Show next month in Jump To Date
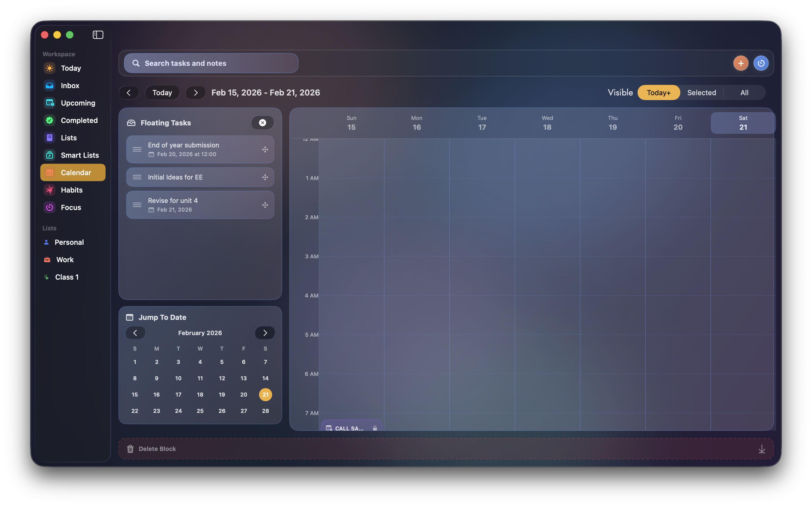This screenshot has width=812, height=507. 265,333
